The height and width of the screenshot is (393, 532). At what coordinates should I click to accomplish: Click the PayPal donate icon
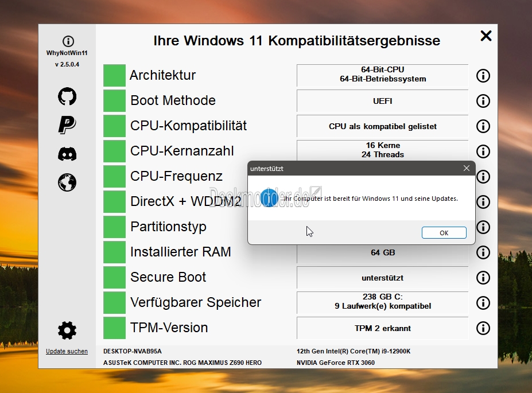[x=67, y=124]
